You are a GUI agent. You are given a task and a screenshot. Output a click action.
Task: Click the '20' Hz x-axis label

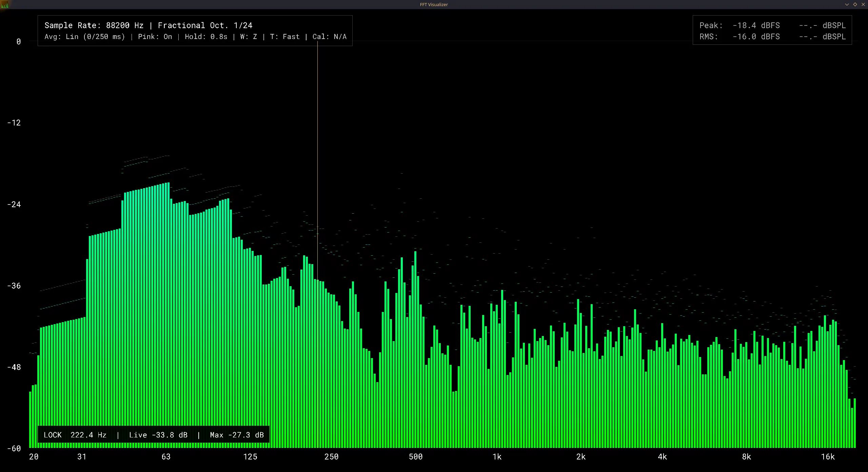tap(34, 457)
